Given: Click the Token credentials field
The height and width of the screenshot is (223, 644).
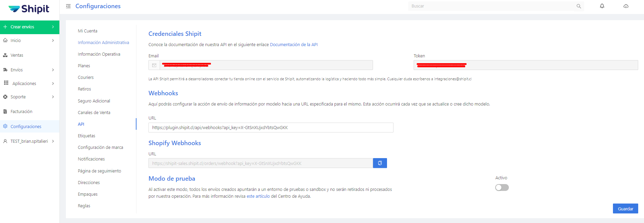Looking at the screenshot, I should 526,65.
